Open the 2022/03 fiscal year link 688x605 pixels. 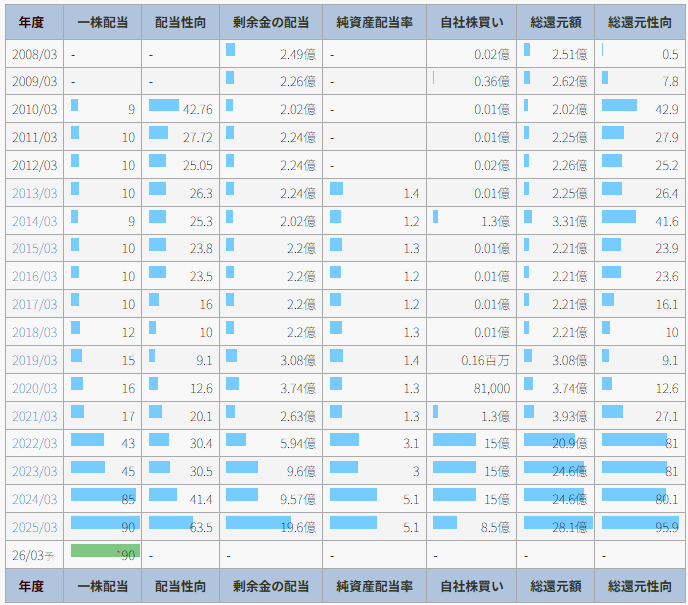point(34,444)
